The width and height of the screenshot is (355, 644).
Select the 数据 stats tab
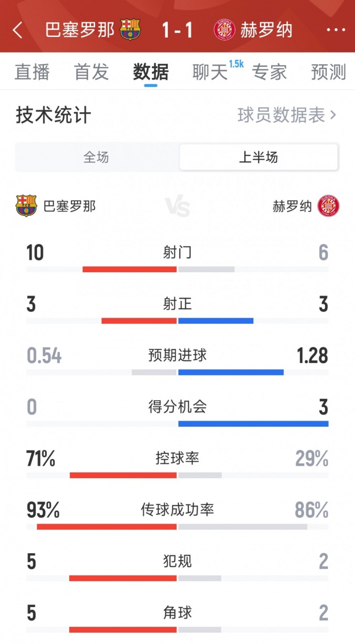point(151,72)
